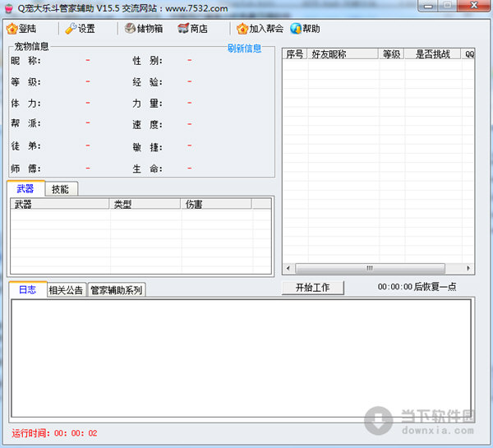Screen dimensions: 493x448
Task: Click the 等级 column header in friend list
Action: [391, 54]
